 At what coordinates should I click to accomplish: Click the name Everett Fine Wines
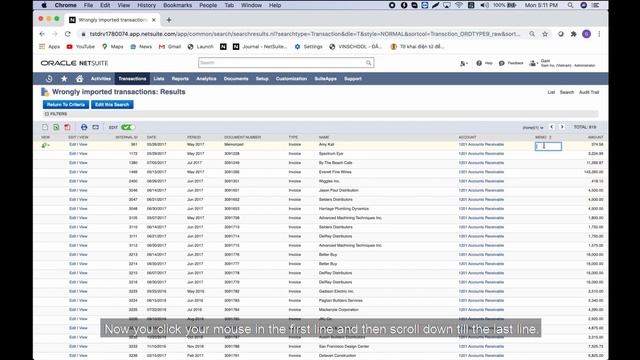coord(335,172)
